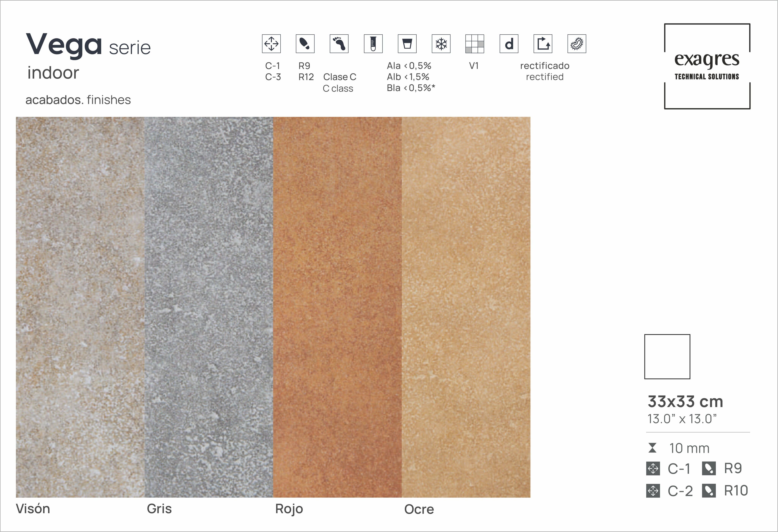The image size is (778, 532).
Task: Click the four-arrow slip resistance icon
Action: [x=271, y=44]
